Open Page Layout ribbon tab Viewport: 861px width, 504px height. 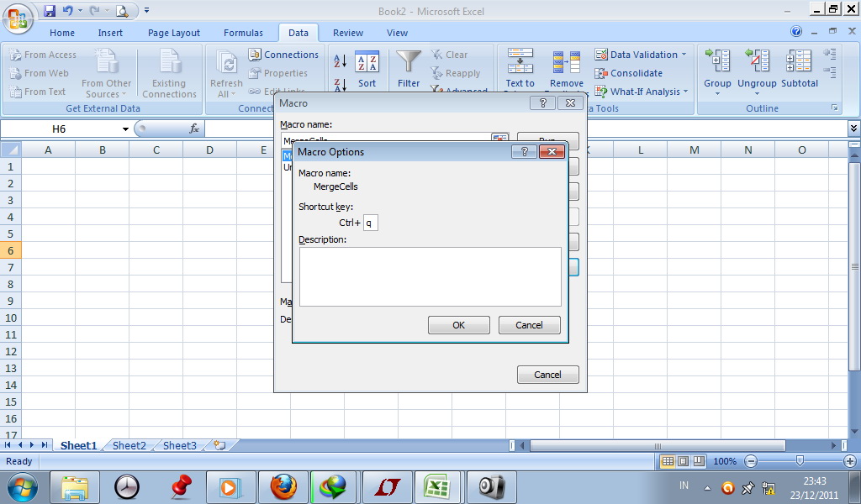174,33
